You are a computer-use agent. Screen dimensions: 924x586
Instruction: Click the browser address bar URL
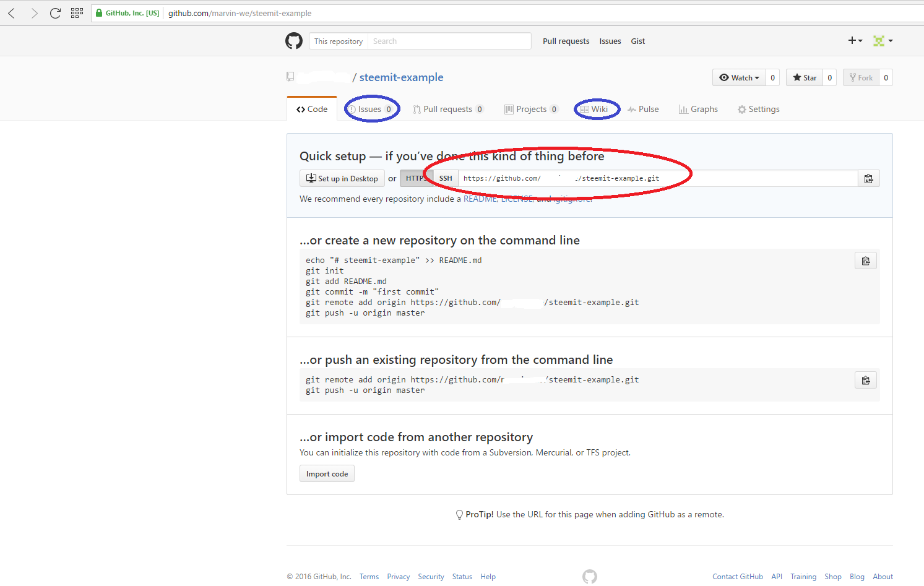(240, 13)
